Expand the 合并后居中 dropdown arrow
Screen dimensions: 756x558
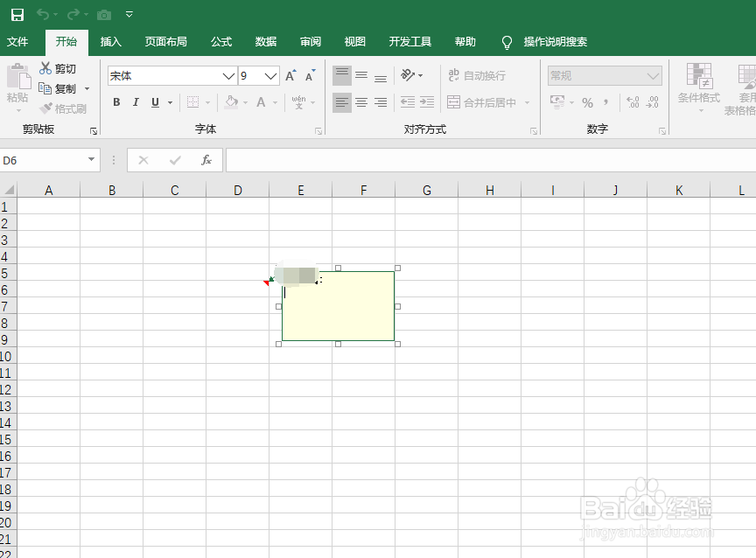[527, 102]
